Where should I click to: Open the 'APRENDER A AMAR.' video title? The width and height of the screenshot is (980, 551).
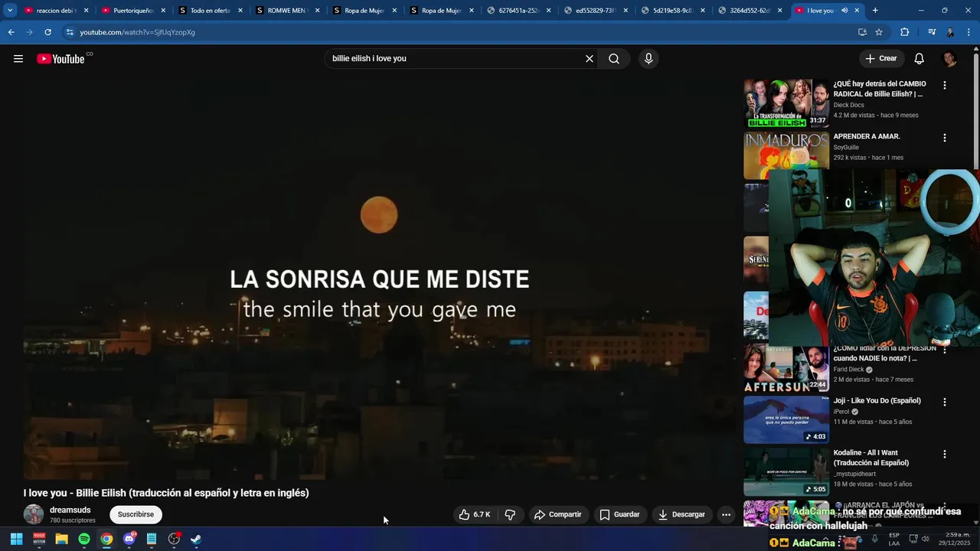coord(867,136)
